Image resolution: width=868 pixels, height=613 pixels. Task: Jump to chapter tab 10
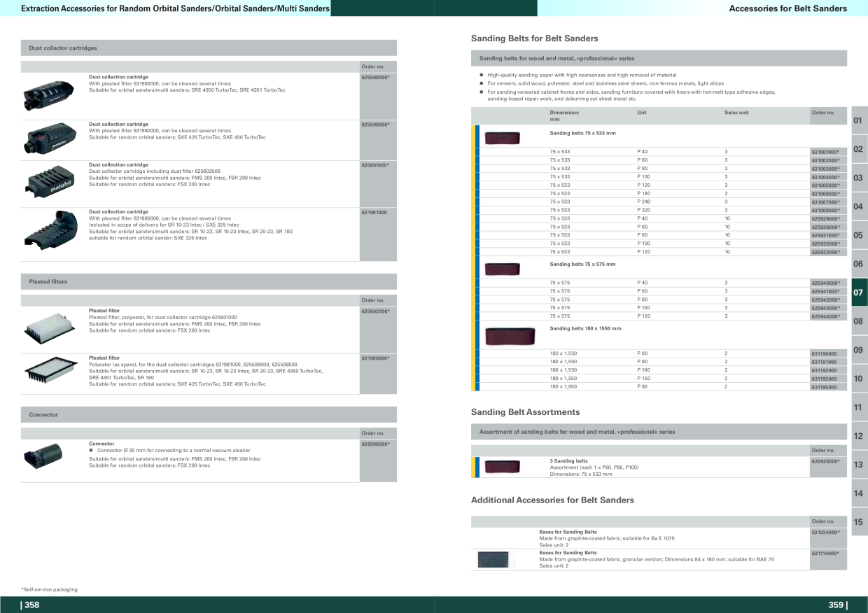point(859,379)
